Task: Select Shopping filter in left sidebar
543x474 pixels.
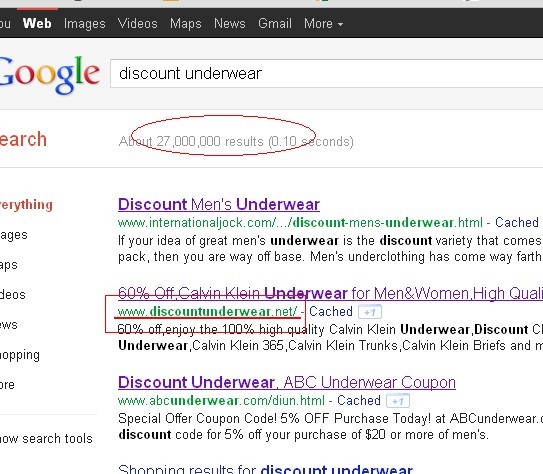Action: click(x=20, y=355)
